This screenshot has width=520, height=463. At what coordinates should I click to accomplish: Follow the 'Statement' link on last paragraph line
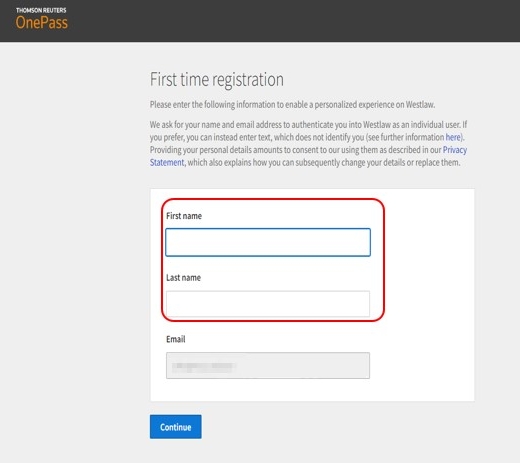(167, 162)
